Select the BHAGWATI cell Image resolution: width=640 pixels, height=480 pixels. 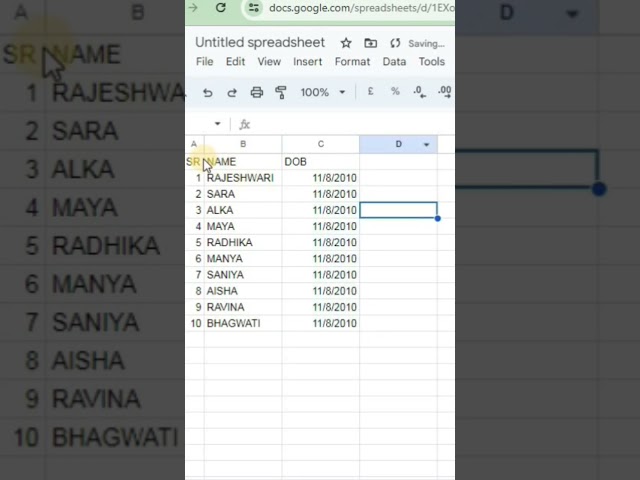click(243, 323)
